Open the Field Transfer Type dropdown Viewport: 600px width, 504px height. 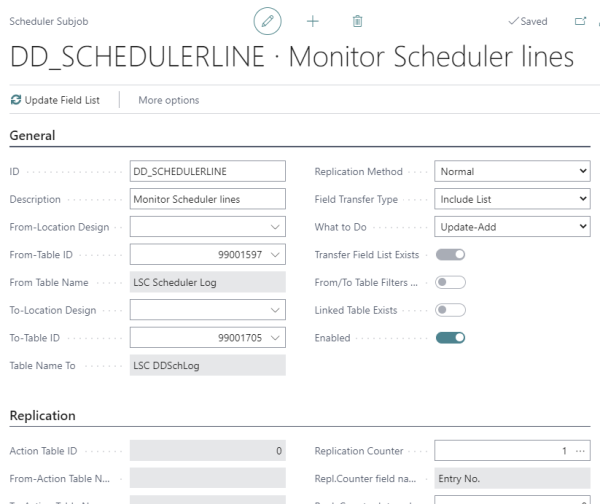tap(512, 199)
